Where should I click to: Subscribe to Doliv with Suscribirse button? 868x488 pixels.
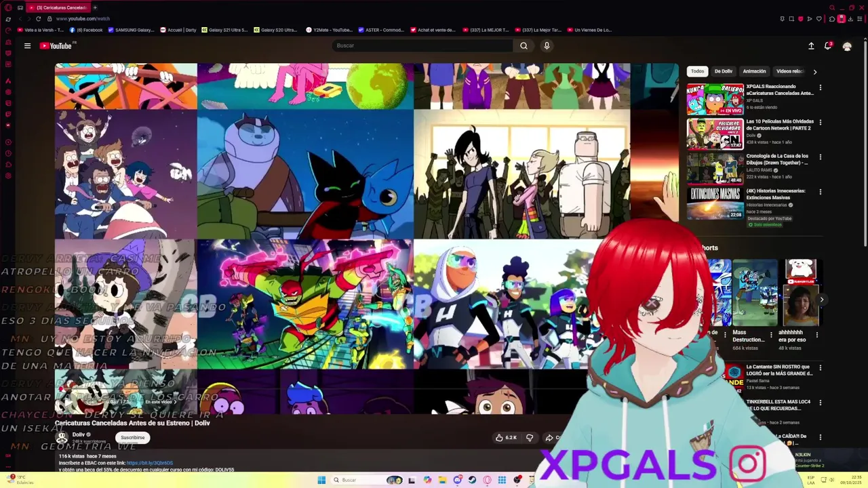click(x=133, y=438)
